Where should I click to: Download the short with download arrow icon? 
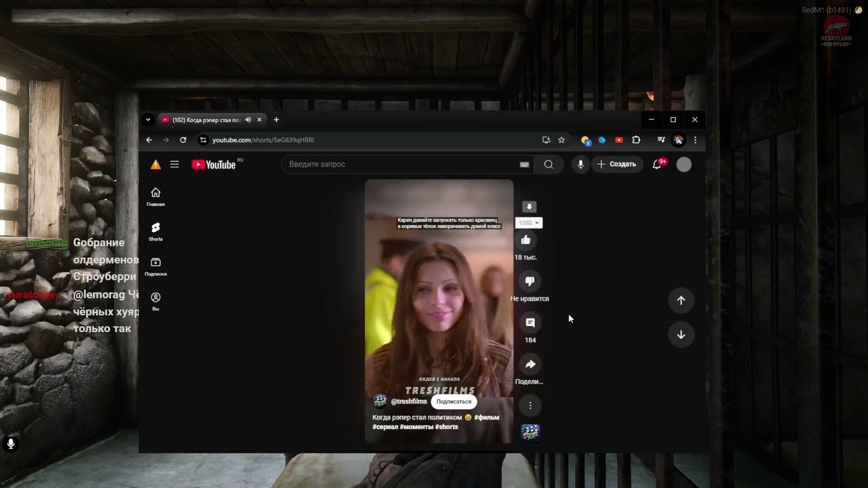coord(530,207)
